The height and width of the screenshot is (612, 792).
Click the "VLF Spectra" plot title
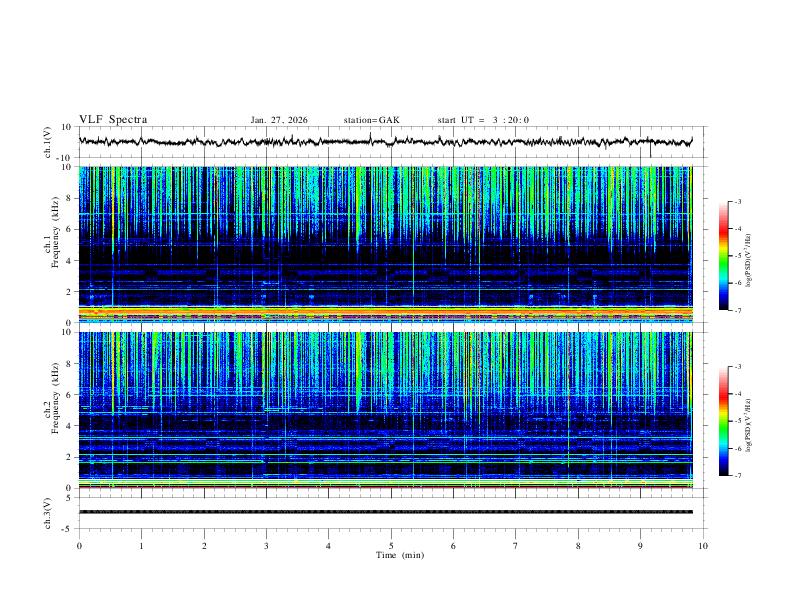click(113, 120)
